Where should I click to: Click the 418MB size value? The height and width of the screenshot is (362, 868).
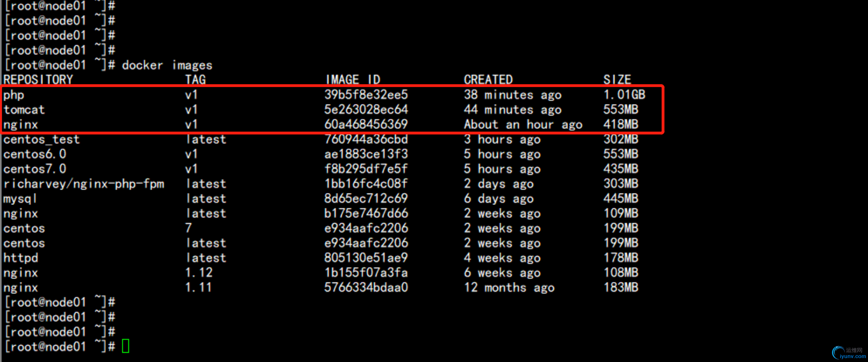pyautogui.click(x=621, y=125)
